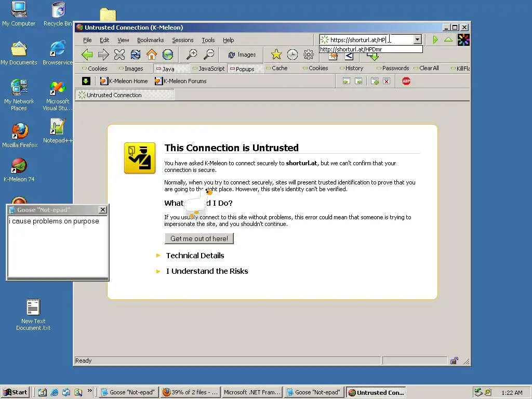532x399 pixels.
Task: Open the Bookmarks menu
Action: 150,40
